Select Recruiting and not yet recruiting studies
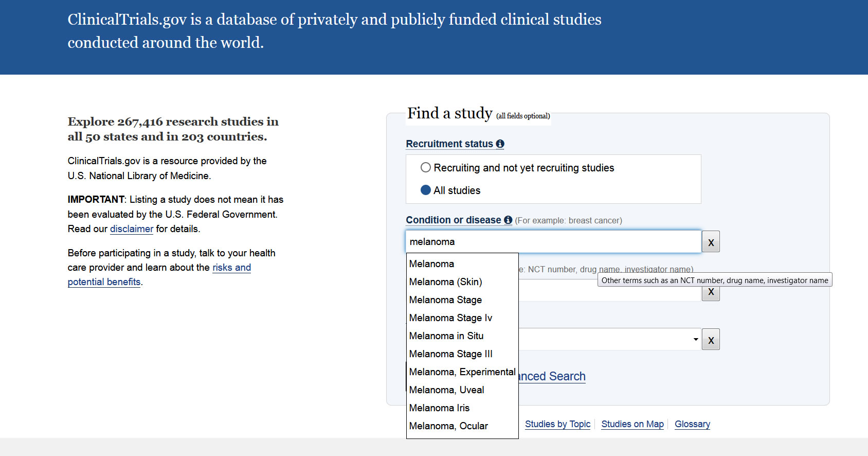Viewport: 868px width, 456px height. point(426,168)
